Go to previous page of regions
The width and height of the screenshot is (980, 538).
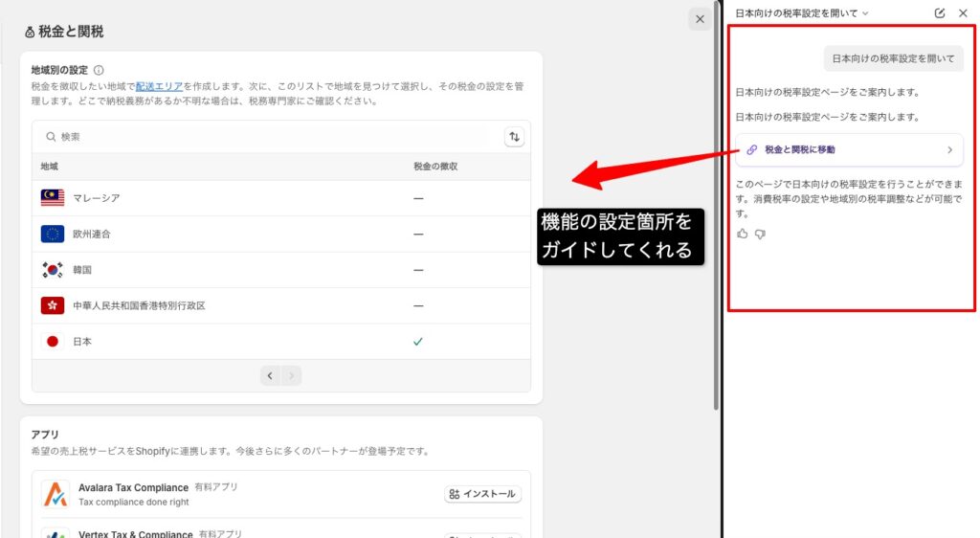(271, 376)
